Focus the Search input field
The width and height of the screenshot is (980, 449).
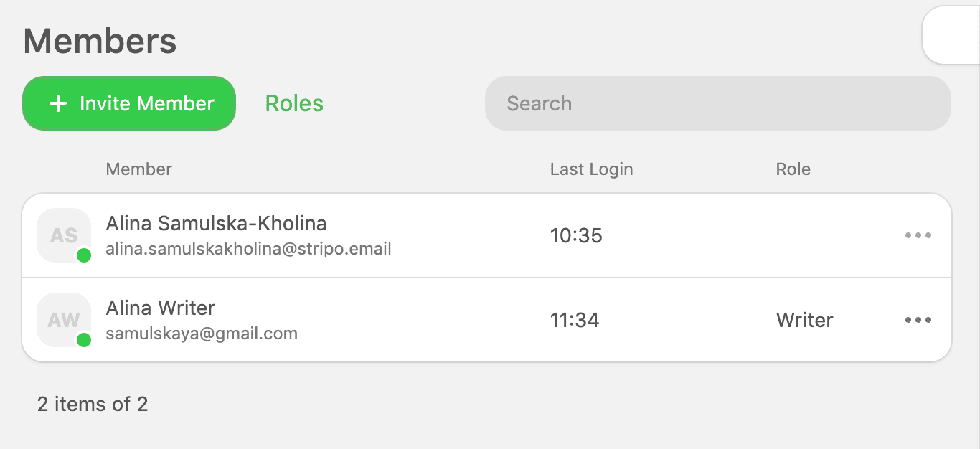[717, 103]
